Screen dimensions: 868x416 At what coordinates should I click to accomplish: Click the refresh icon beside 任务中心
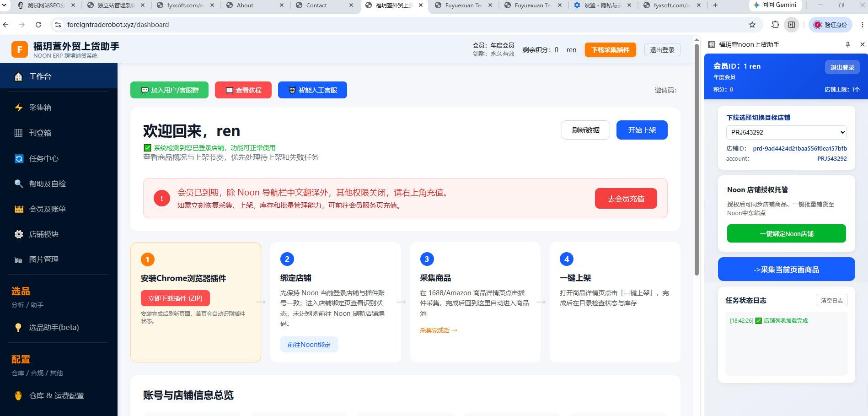[x=19, y=158]
